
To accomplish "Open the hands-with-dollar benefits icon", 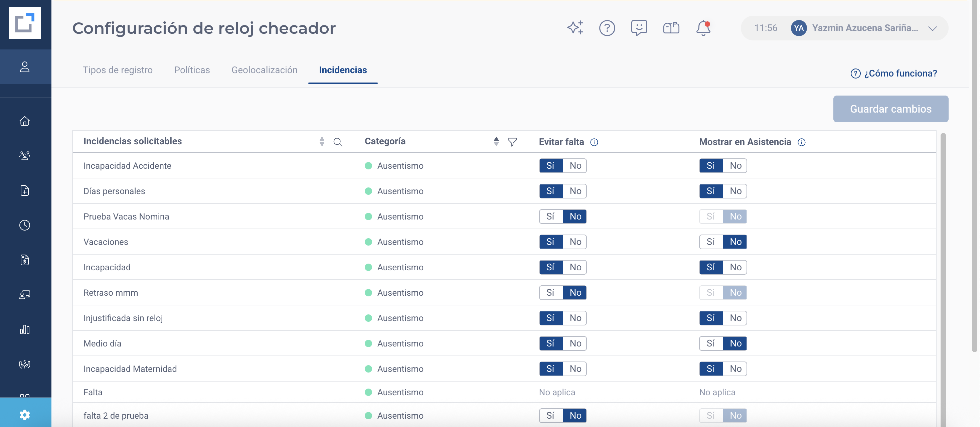I will point(25,364).
